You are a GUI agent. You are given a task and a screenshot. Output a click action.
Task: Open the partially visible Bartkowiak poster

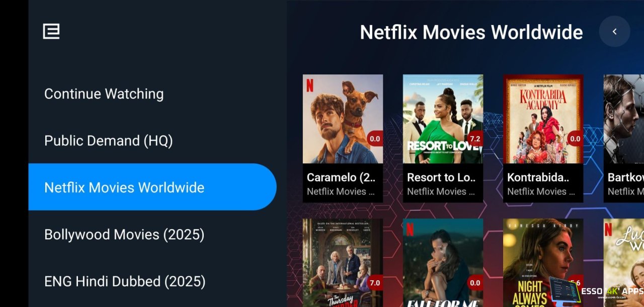coord(624,119)
